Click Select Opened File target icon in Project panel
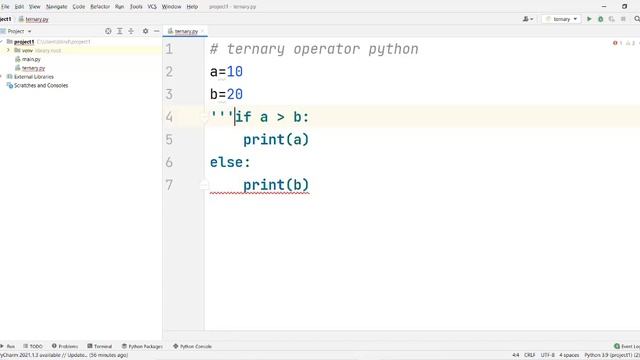The width and height of the screenshot is (640, 360). point(108,31)
